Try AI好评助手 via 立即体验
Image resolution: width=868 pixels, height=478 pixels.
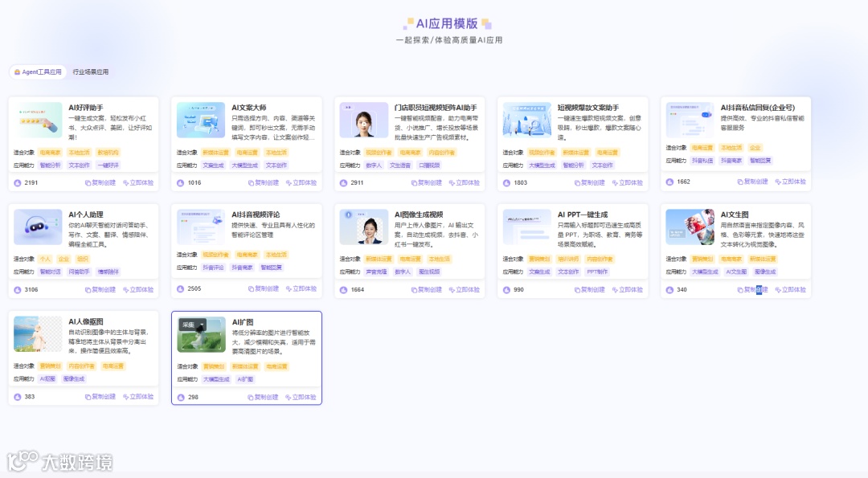(138, 182)
